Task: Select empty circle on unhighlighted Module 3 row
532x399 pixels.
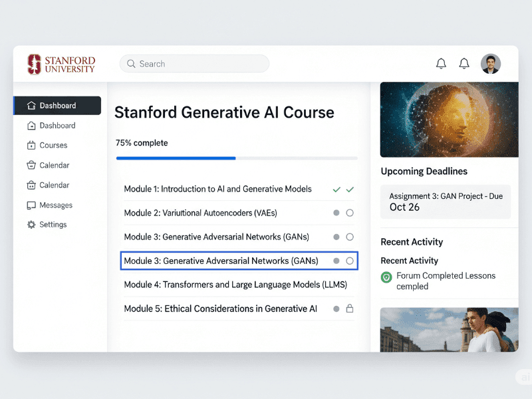Action: pos(350,237)
